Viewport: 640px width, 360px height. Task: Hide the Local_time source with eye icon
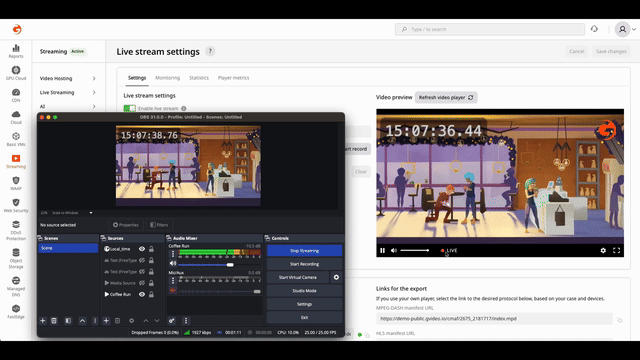pyautogui.click(x=142, y=249)
